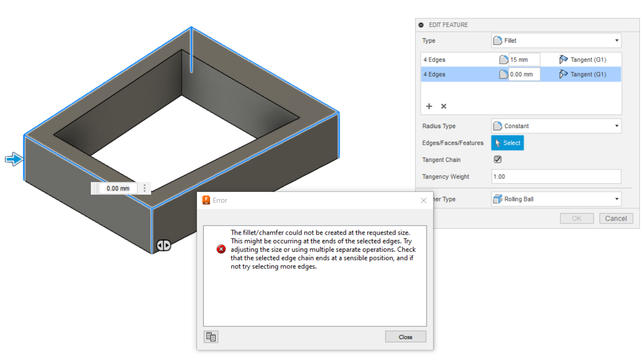Remove selection set with the X icon

[443, 107]
